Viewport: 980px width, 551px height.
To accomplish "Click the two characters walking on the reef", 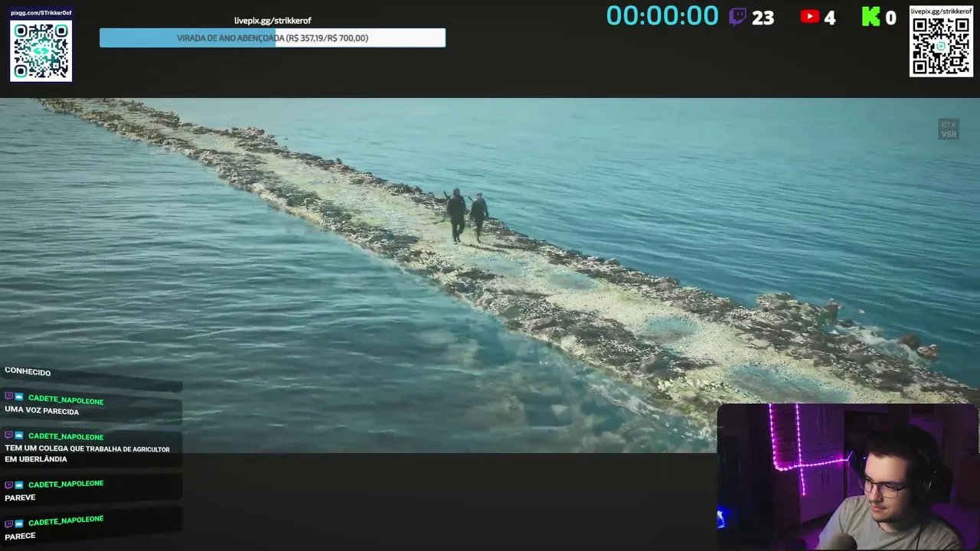I will [x=467, y=216].
